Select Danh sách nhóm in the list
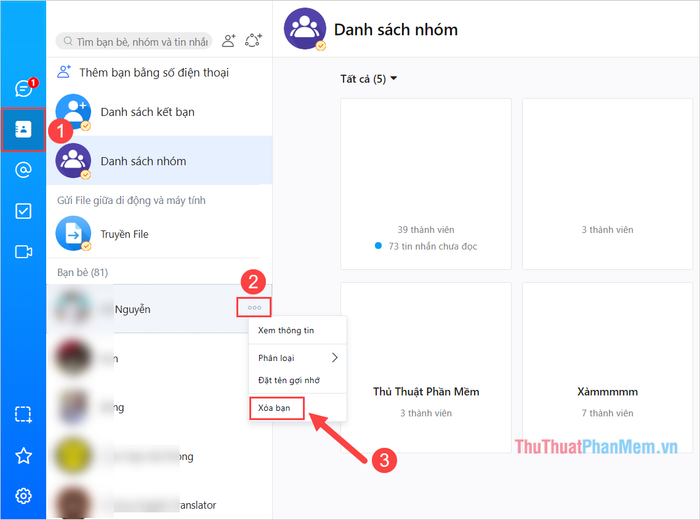 click(159, 161)
